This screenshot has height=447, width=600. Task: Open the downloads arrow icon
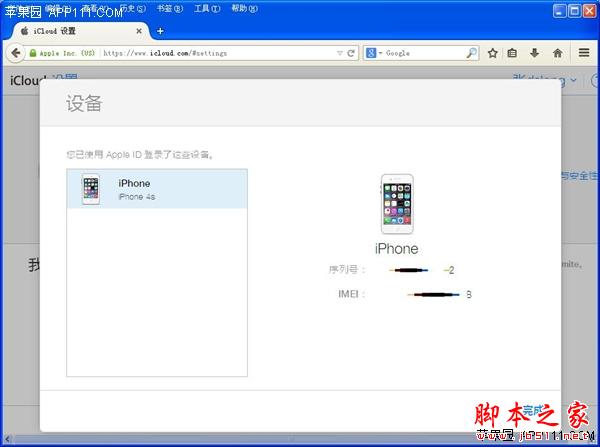[535, 53]
